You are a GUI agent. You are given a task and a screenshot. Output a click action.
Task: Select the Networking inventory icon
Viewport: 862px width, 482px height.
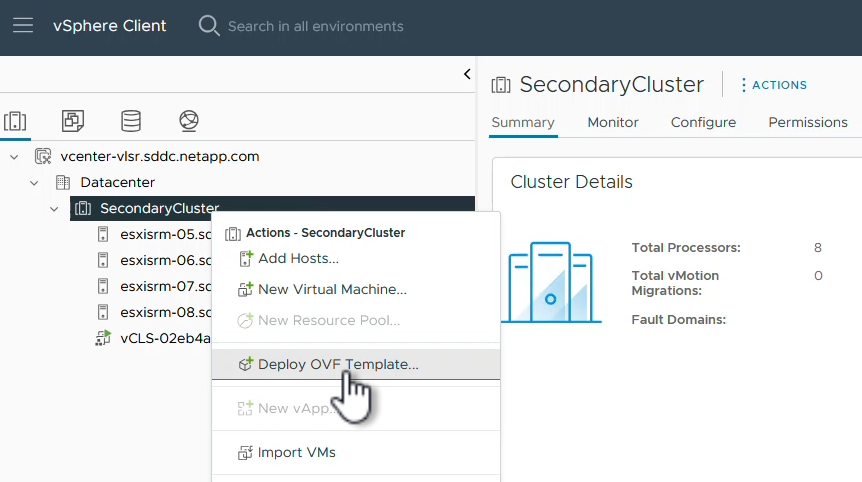point(189,121)
